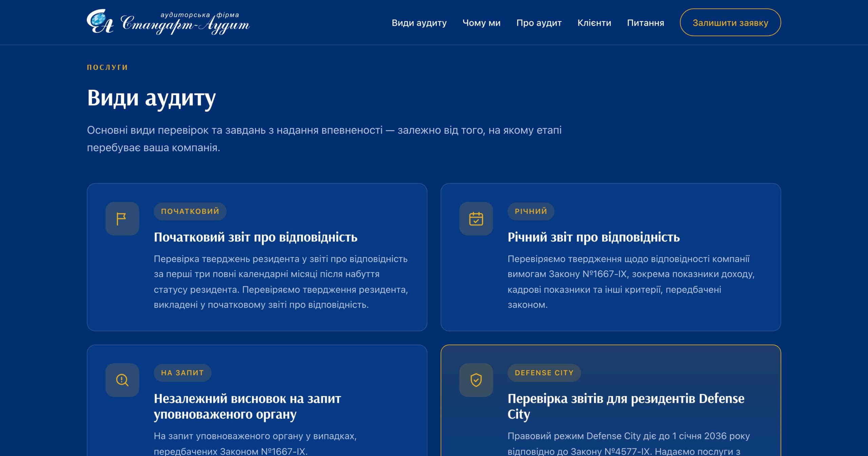Click the shield check icon in Defense City card
868x456 pixels.
click(476, 380)
